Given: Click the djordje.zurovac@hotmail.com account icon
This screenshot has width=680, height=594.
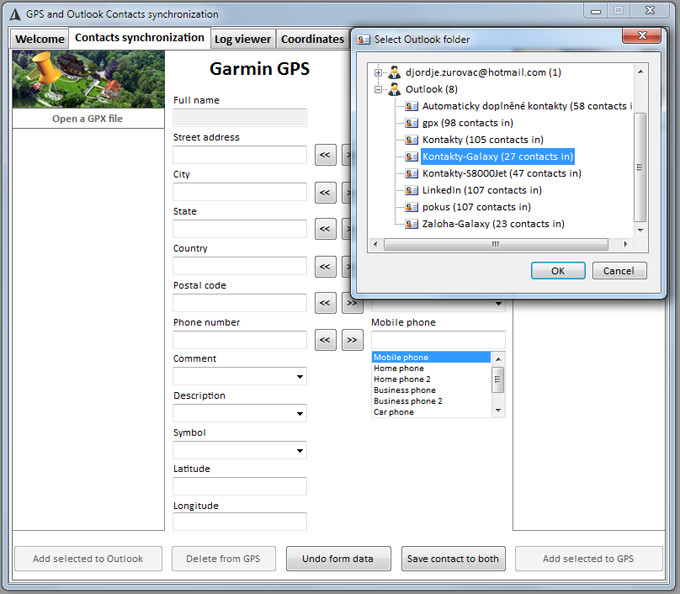Looking at the screenshot, I should pos(394,72).
